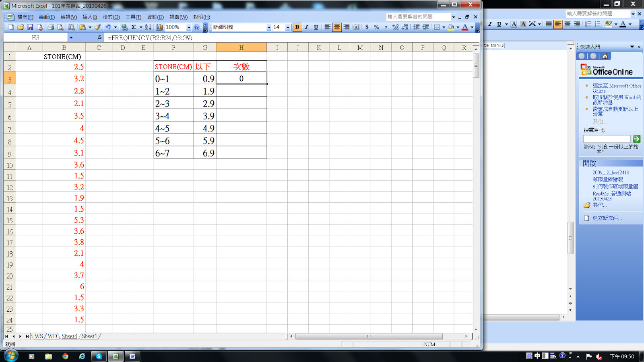This screenshot has width=644, height=362.
Task: Open Excel Help using the question mark icon
Action: pyautogui.click(x=196, y=27)
